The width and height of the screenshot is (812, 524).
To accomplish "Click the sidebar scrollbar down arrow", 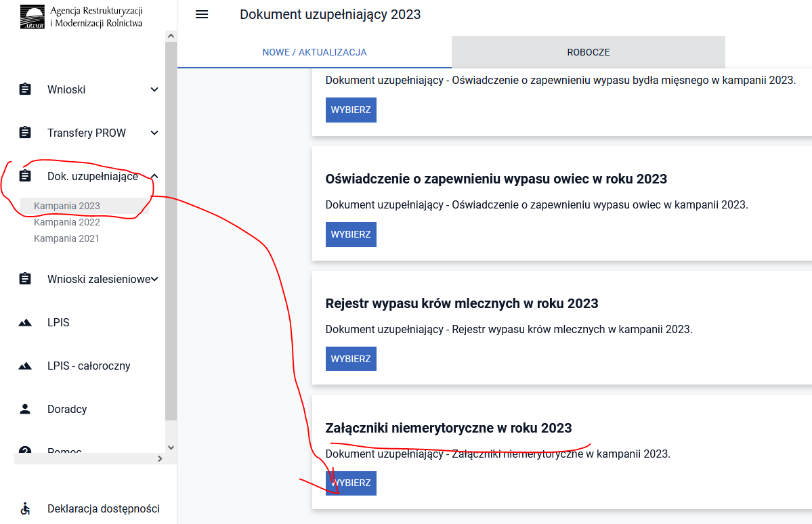I will (171, 447).
